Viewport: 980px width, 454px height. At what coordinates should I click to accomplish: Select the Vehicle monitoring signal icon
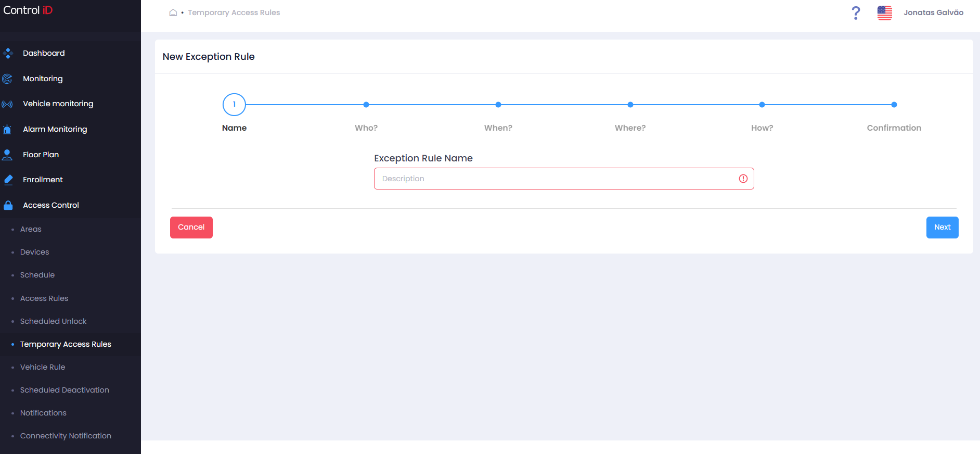pyautogui.click(x=7, y=104)
